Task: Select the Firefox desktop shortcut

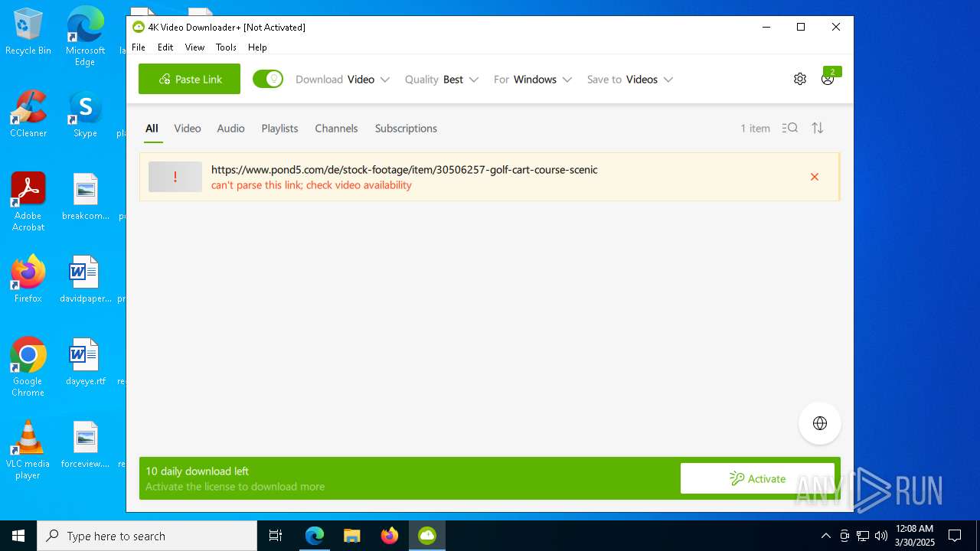Action: 28,280
